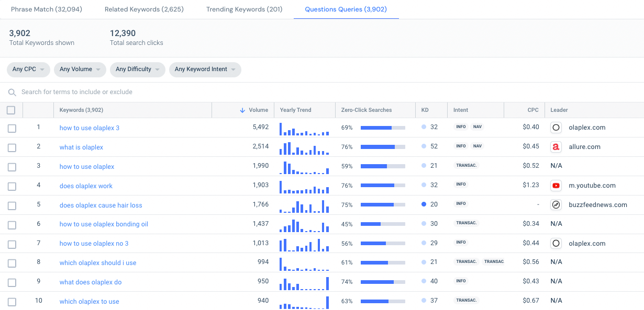
Task: Click CPC value $1.23
Action: [531, 185]
